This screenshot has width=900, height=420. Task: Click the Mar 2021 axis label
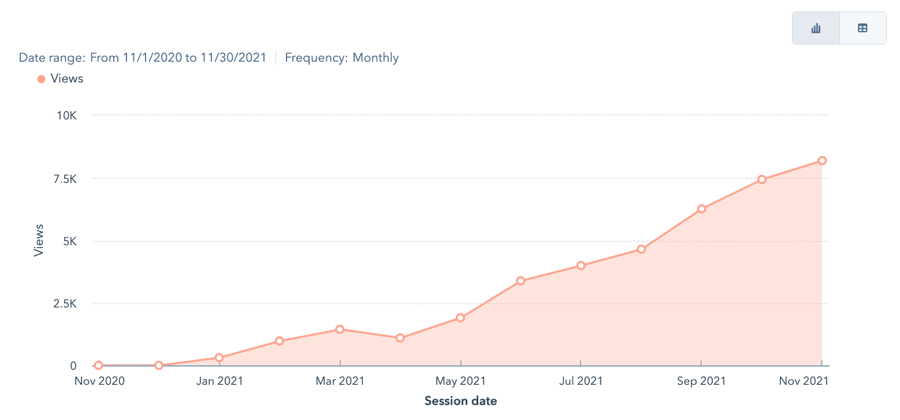[340, 381]
